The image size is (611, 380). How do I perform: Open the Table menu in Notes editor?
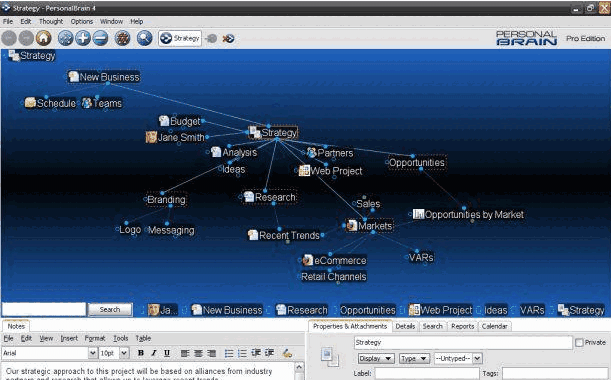pyautogui.click(x=143, y=338)
